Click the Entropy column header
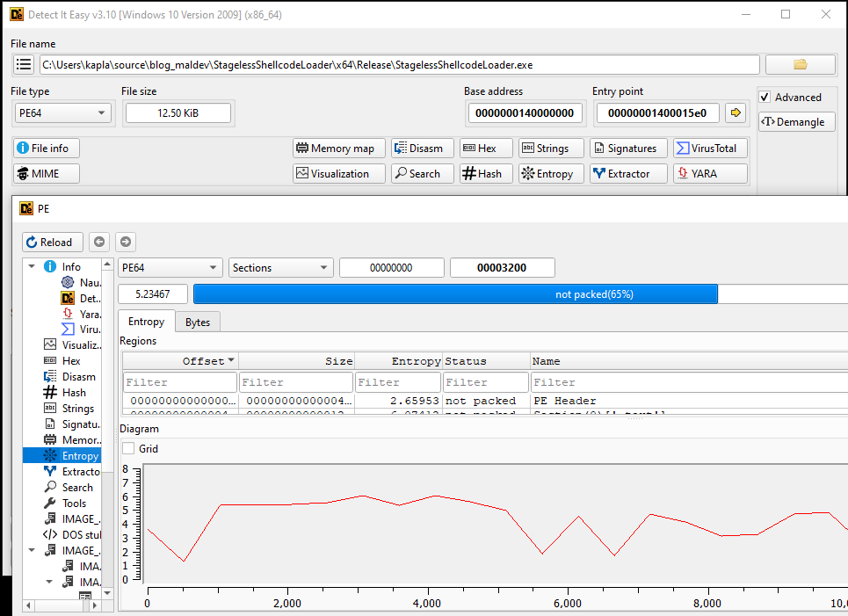The height and width of the screenshot is (616, 848). [x=399, y=361]
